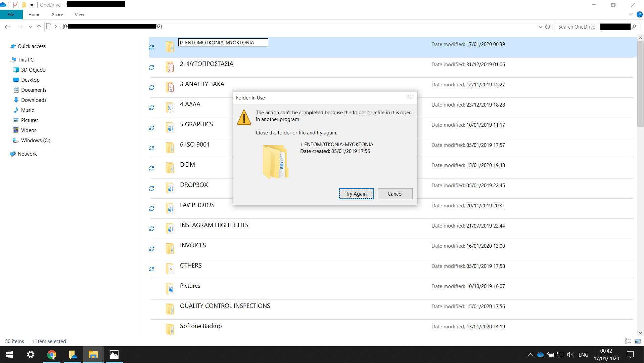Open Windows (C:) drive in sidebar
The width and height of the screenshot is (644, 363).
pos(36,140)
